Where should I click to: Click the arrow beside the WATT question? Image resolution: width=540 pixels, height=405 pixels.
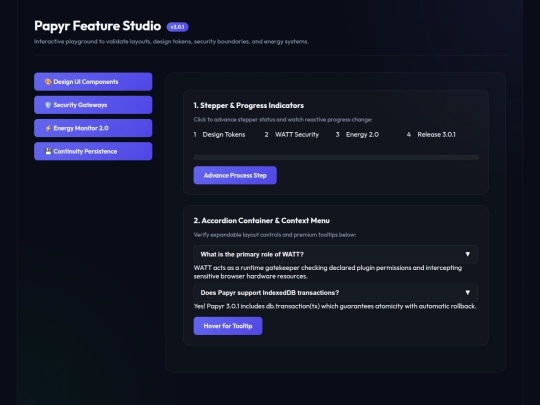(x=467, y=254)
